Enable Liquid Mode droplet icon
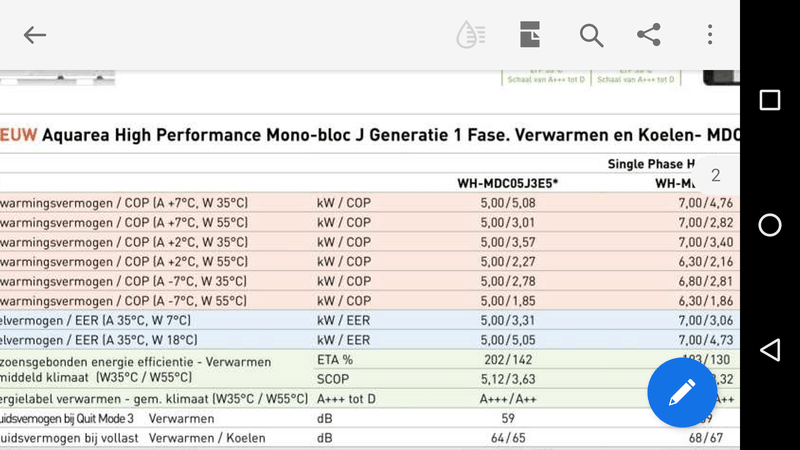This screenshot has width=800, height=450. [x=470, y=35]
